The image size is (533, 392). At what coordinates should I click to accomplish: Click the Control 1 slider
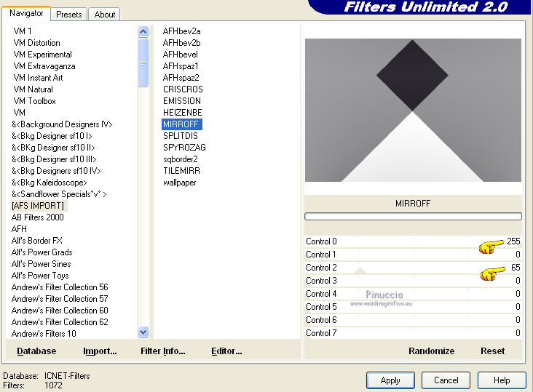tap(413, 255)
